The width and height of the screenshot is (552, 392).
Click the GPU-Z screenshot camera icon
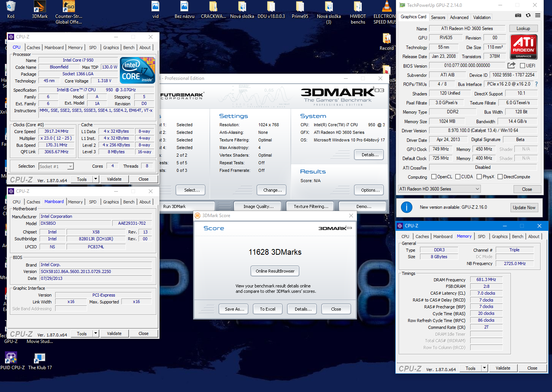click(518, 15)
